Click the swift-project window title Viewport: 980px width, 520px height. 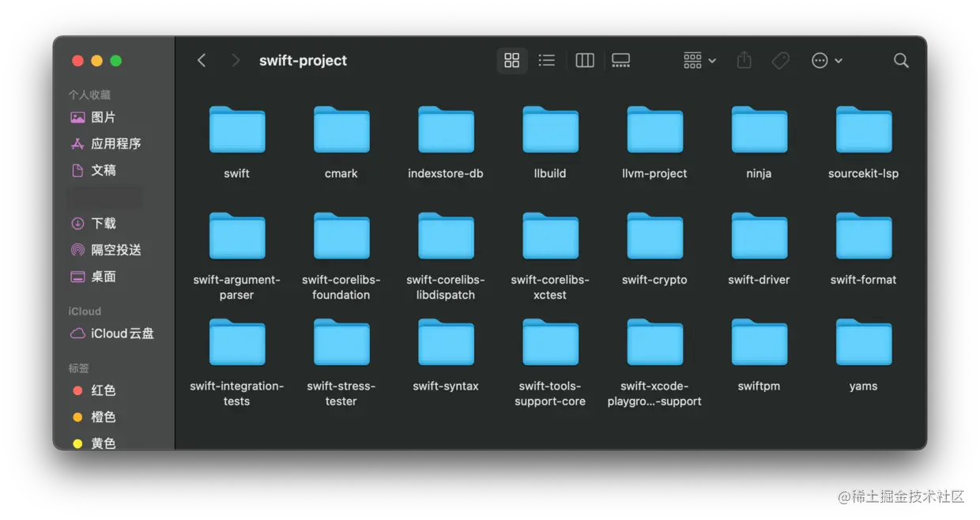(303, 61)
